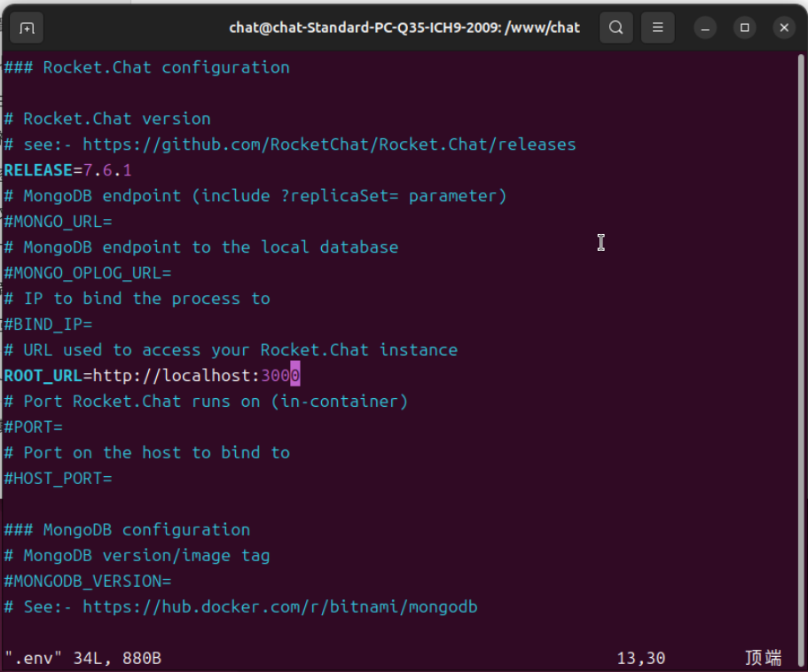Click the MongoDB configuration heading
The width and height of the screenshot is (808, 672).
tap(127, 530)
